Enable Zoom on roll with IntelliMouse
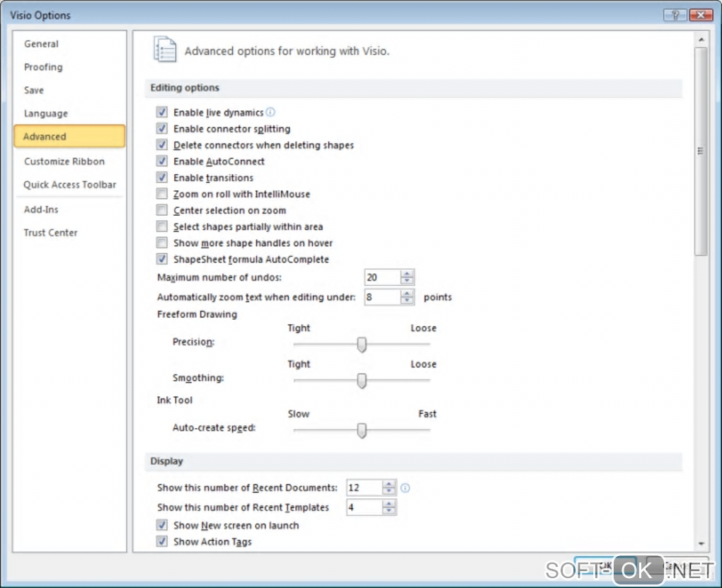This screenshot has height=588, width=722. (161, 193)
